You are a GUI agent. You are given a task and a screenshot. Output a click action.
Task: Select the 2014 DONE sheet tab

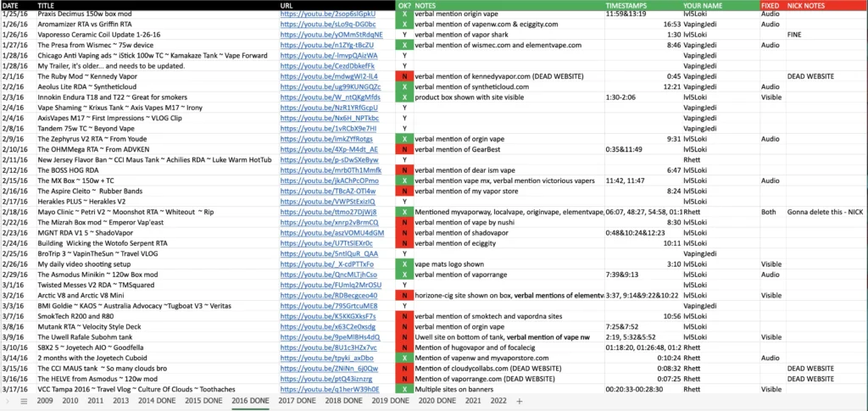[157, 401]
